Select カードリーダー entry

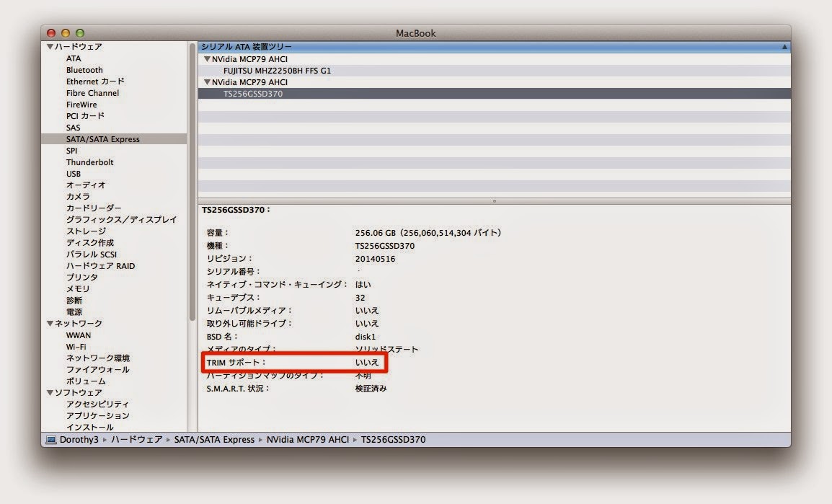(94, 208)
